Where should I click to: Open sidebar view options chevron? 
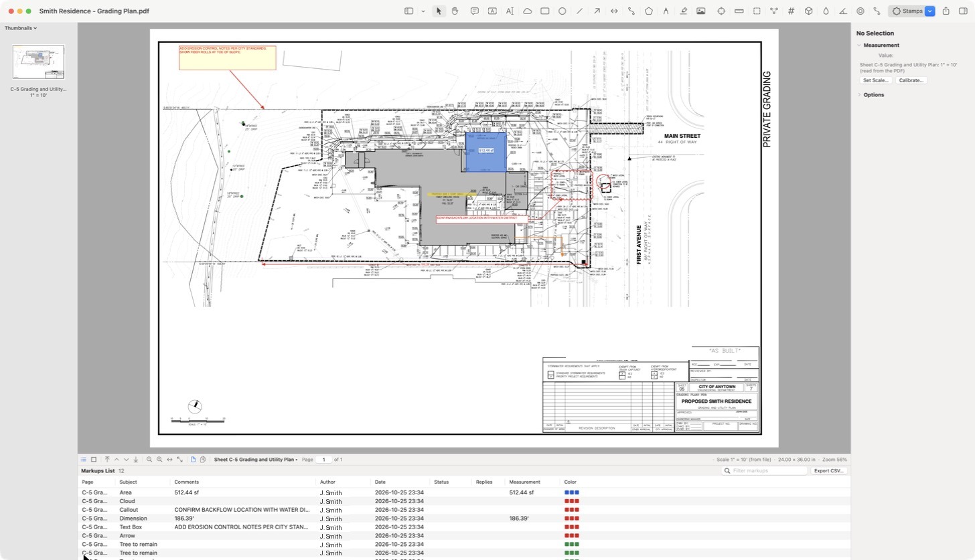423,11
